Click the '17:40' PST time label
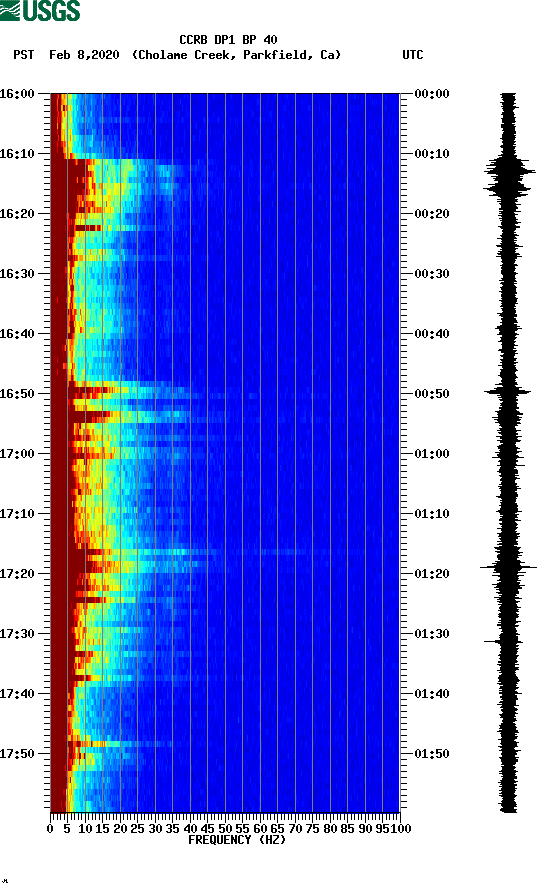Image resolution: width=552 pixels, height=892 pixels. pos(17,693)
